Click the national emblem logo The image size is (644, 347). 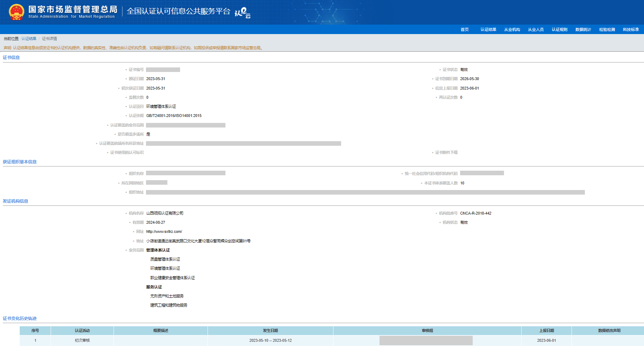[x=16, y=12]
